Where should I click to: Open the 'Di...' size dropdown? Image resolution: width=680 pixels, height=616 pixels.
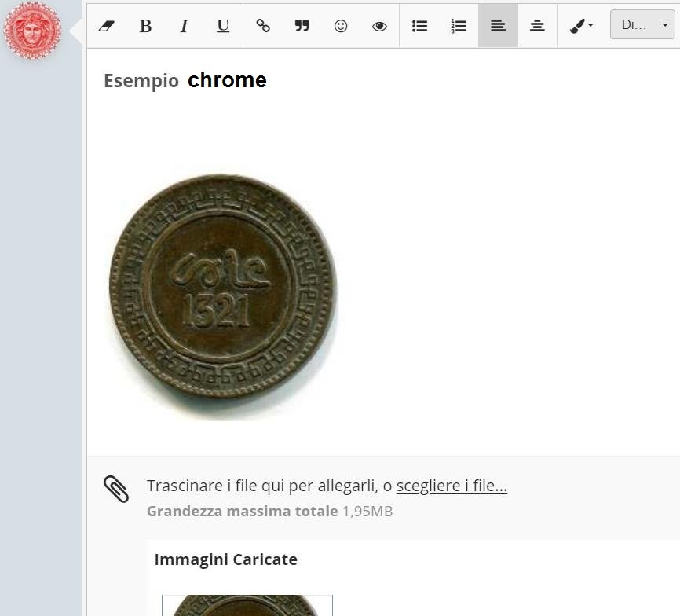(642, 24)
